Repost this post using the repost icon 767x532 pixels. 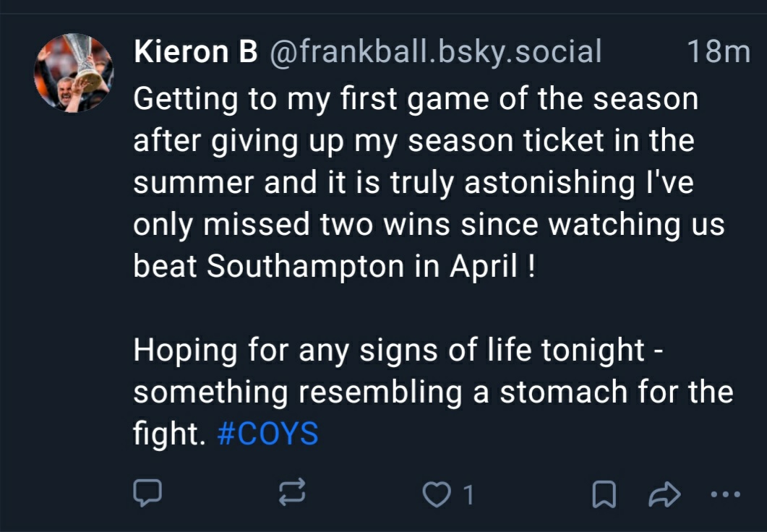tap(293, 494)
